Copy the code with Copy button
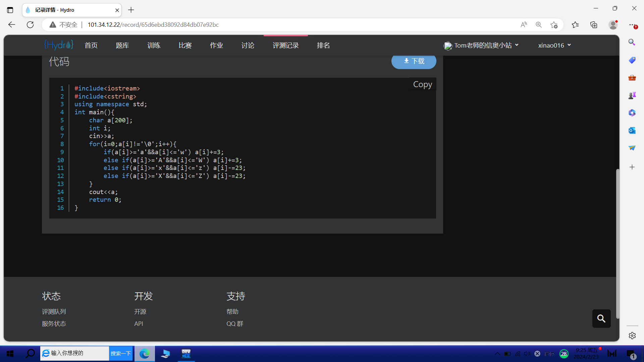The width and height of the screenshot is (644, 362). click(x=423, y=84)
